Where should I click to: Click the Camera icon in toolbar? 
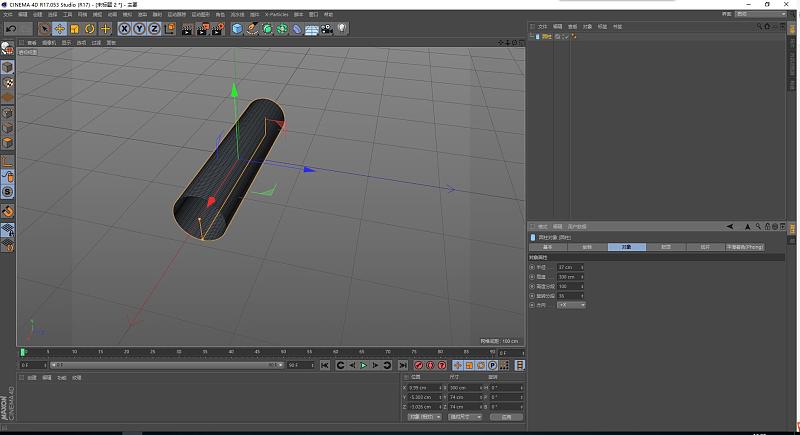(x=327, y=29)
